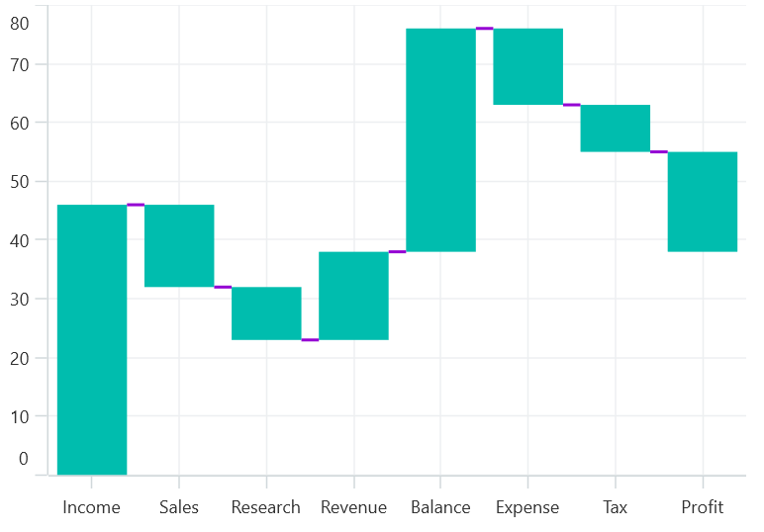Select the Expense axis label
This screenshot has height=532, width=764.
point(527,507)
